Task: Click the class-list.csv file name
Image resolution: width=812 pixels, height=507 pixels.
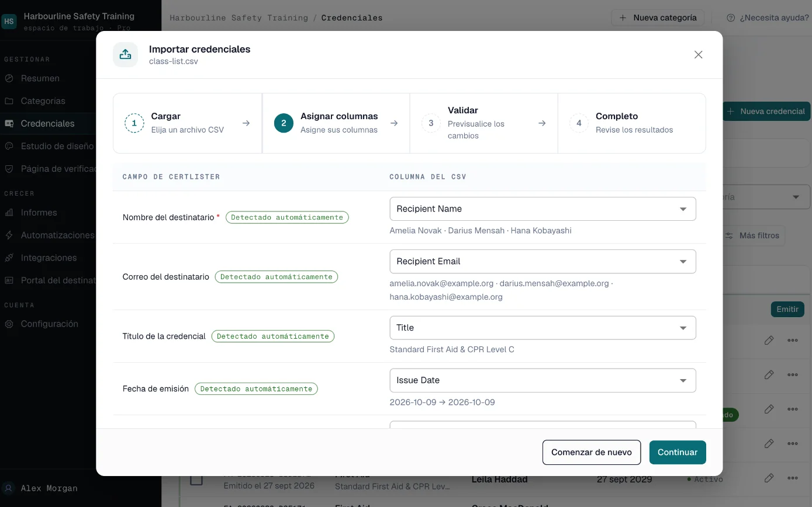Action: click(x=174, y=61)
